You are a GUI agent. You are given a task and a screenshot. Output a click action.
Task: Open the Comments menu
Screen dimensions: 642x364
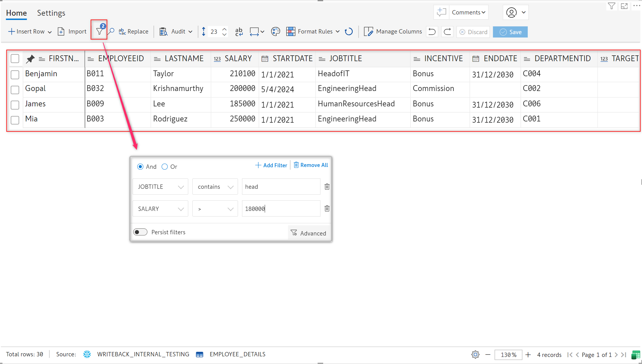[468, 12]
